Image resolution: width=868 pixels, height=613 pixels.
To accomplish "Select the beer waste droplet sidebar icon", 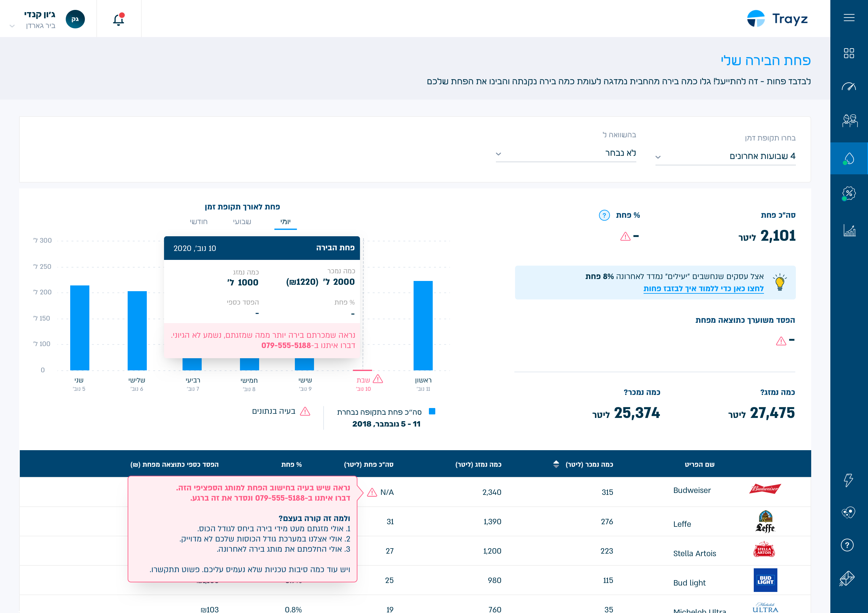I will (849, 158).
